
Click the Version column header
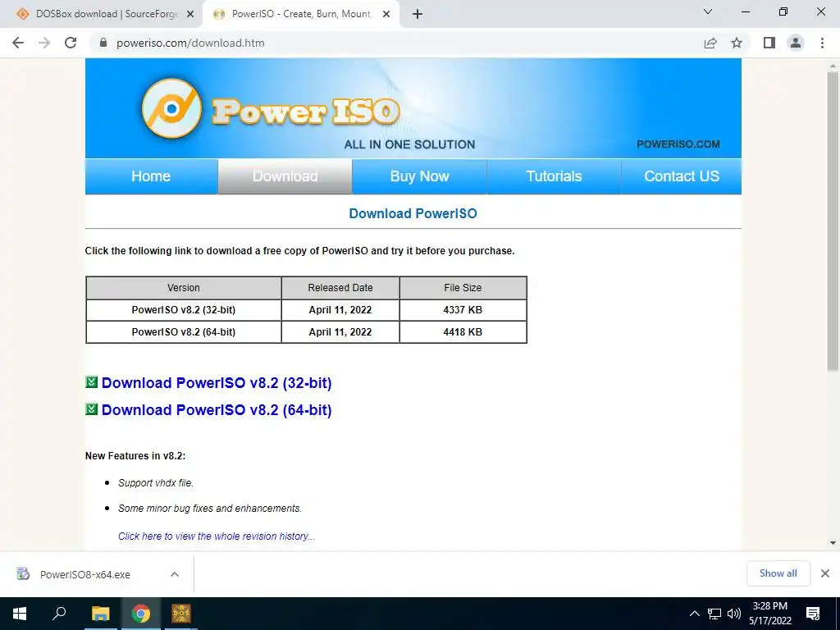(x=184, y=288)
